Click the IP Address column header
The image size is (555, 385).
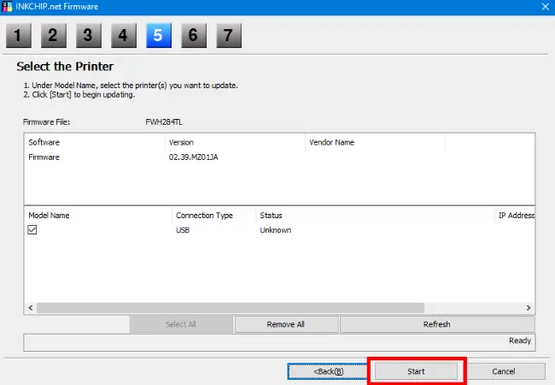click(515, 215)
